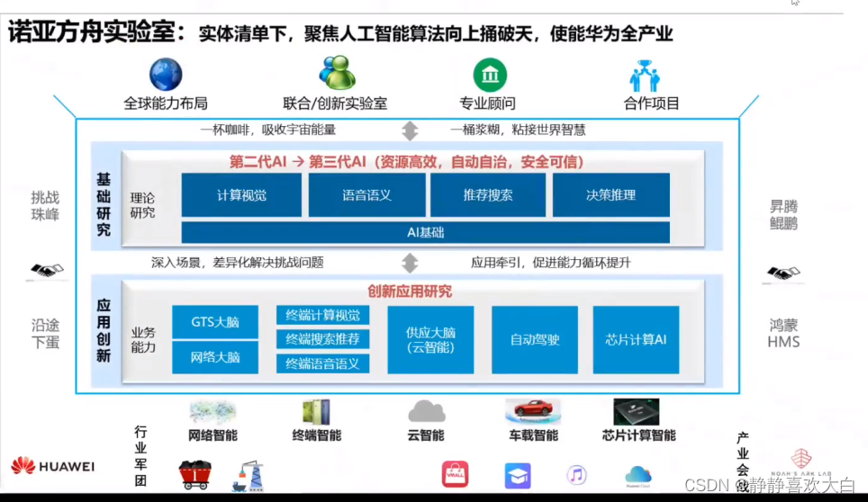Select the 决策推理 block

coord(611,195)
